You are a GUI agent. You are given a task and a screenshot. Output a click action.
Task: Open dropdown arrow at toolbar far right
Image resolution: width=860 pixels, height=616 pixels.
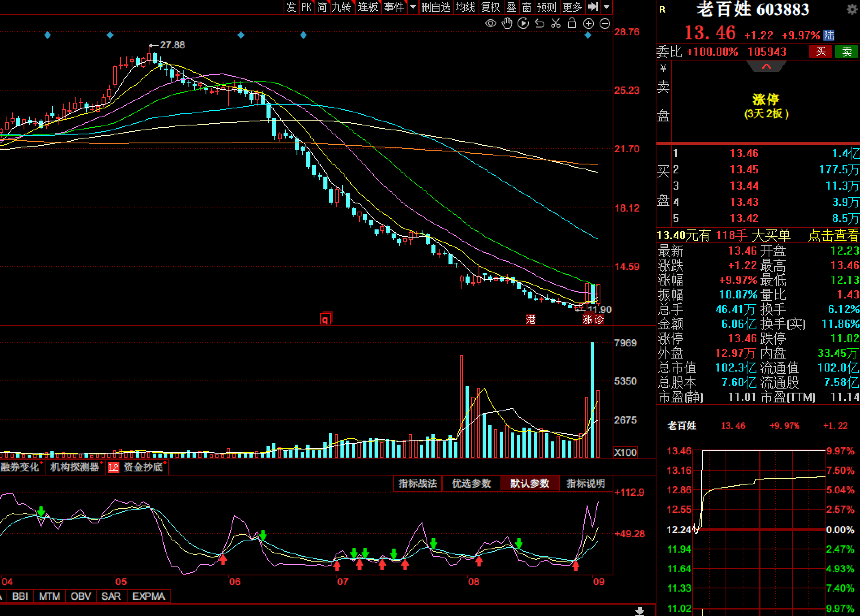[607, 7]
